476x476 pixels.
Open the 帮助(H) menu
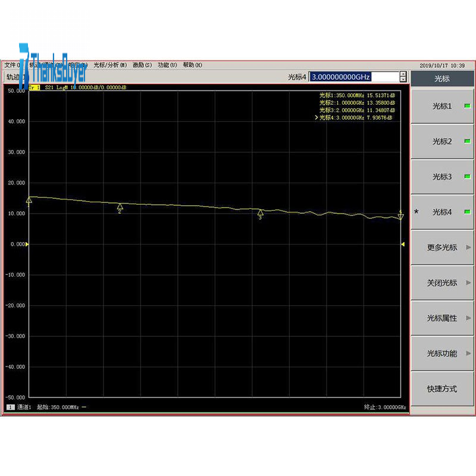pyautogui.click(x=192, y=65)
